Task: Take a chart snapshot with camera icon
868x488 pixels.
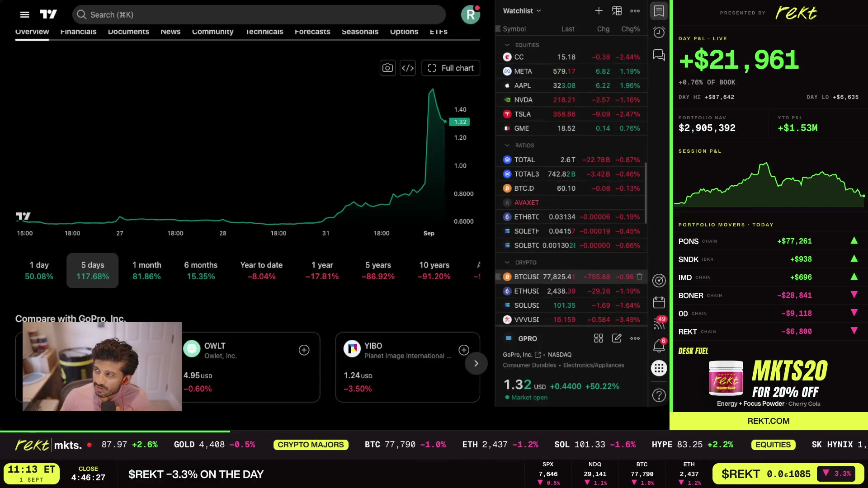Action: (387, 68)
